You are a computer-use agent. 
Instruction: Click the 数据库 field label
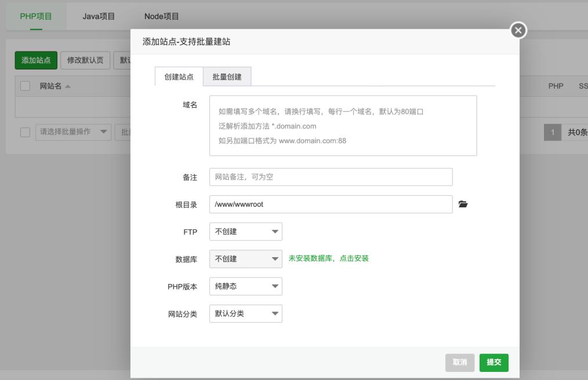tap(186, 260)
